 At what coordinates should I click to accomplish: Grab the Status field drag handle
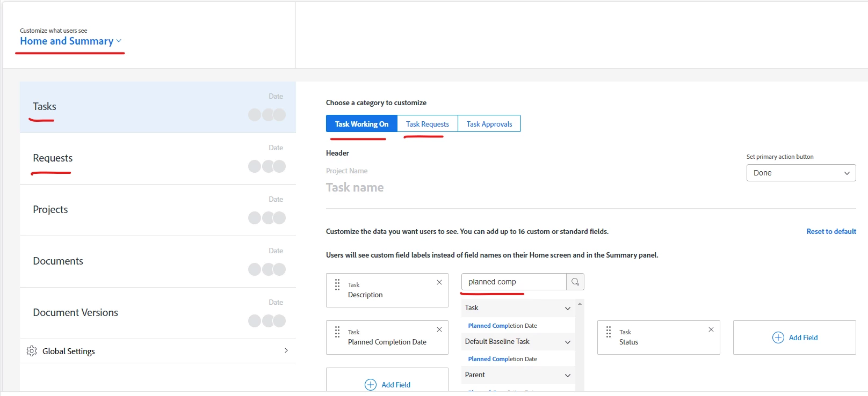(x=609, y=332)
